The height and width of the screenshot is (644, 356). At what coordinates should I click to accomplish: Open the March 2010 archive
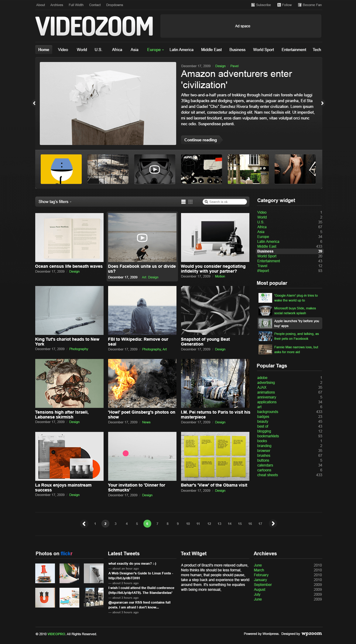(259, 570)
